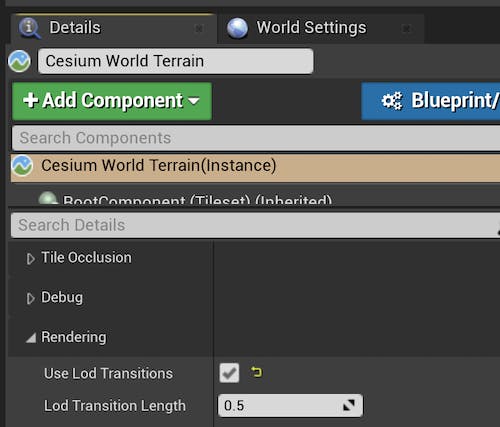Image resolution: width=500 pixels, height=427 pixels.
Task: Click the Lod Transition Length label
Action: [x=115, y=406]
